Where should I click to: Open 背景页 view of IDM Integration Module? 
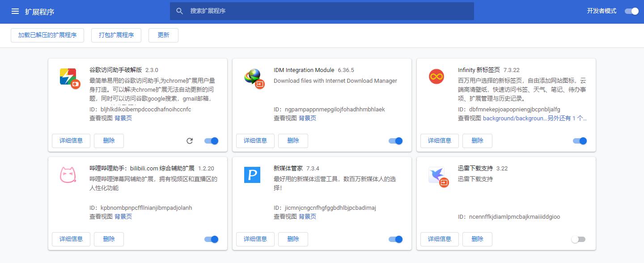(307, 118)
